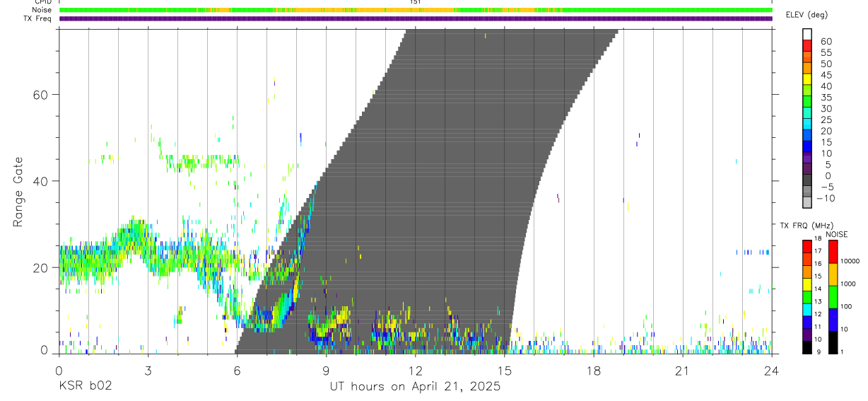Click the 12 tick label on the UT hours axis

[x=415, y=370]
